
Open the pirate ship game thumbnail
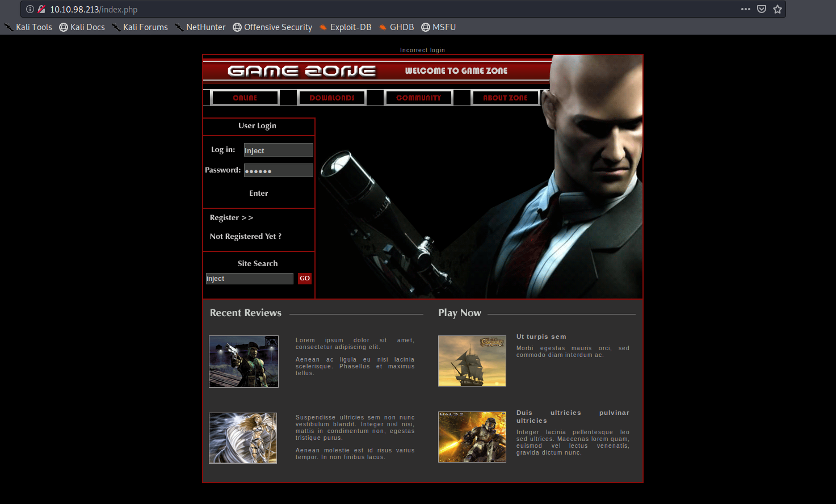pos(472,361)
